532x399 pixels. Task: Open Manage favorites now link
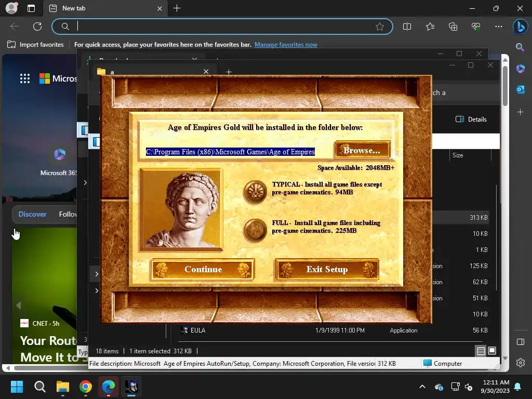pos(286,45)
